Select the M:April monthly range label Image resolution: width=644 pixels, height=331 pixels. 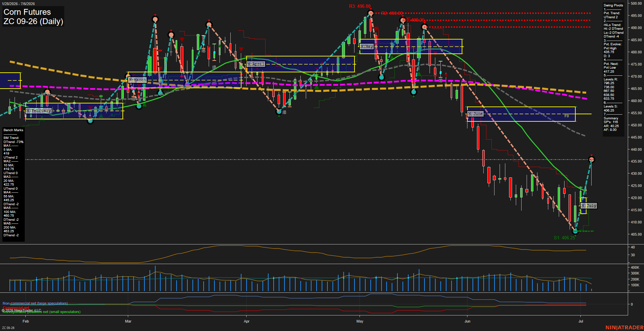pyautogui.click(x=256, y=64)
